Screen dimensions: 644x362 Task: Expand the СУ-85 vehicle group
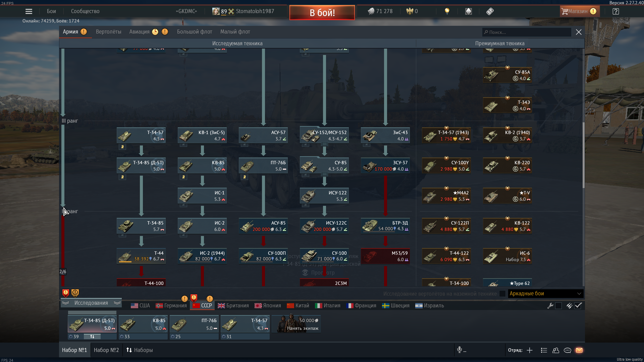tap(324, 175)
